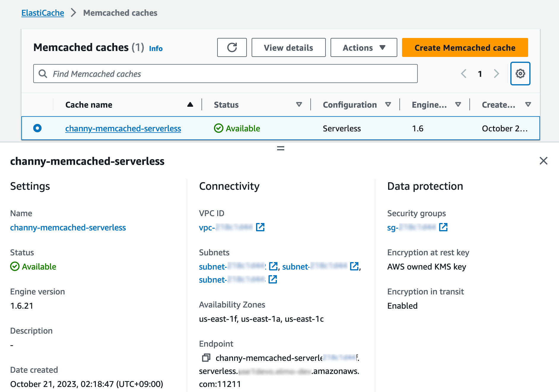Sort by Cache name ascending arrow
The width and height of the screenshot is (559, 392).
coord(190,104)
